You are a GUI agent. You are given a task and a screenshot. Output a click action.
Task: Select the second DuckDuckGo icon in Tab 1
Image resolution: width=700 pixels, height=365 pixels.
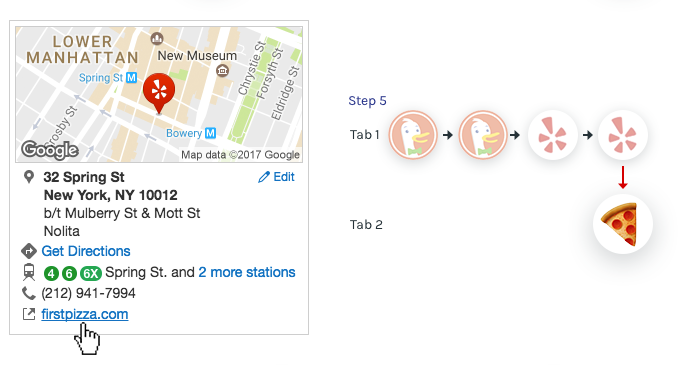[x=483, y=135]
